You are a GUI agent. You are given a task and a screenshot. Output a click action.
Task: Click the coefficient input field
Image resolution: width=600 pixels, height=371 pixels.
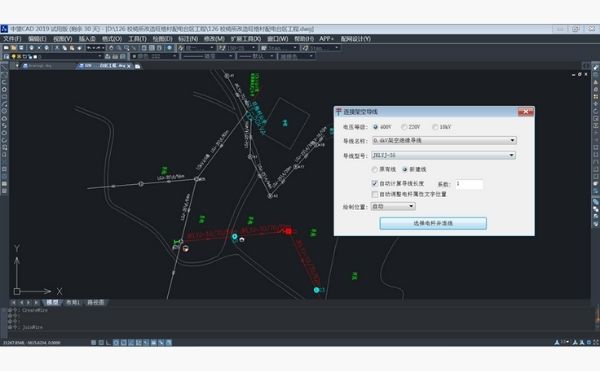pos(469,184)
